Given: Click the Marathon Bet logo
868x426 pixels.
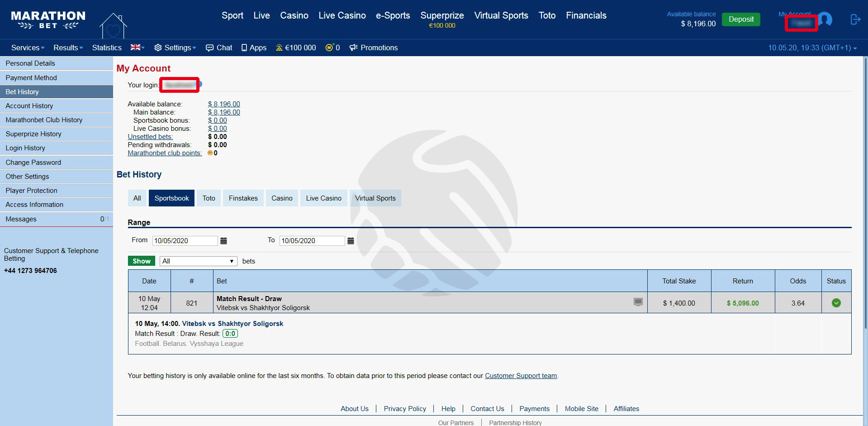Looking at the screenshot, I should point(48,20).
